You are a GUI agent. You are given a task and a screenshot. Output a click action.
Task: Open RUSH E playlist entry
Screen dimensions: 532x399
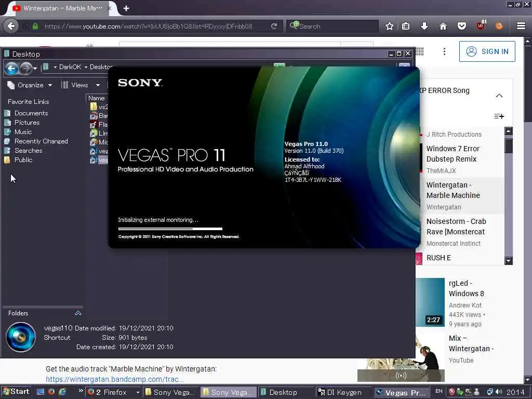pyautogui.click(x=438, y=258)
